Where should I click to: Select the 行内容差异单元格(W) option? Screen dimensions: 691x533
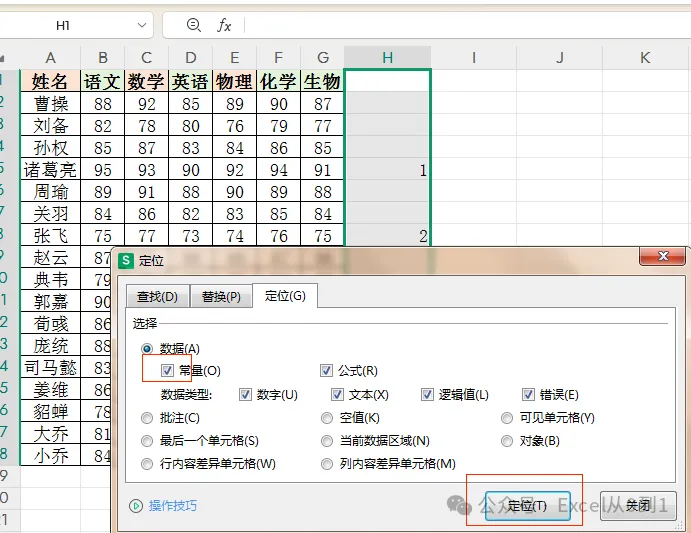tap(147, 464)
